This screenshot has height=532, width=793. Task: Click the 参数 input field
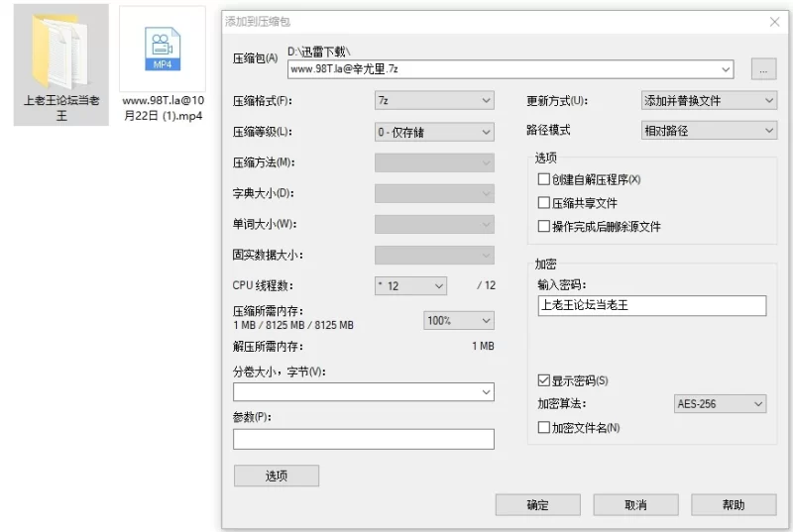(363, 439)
